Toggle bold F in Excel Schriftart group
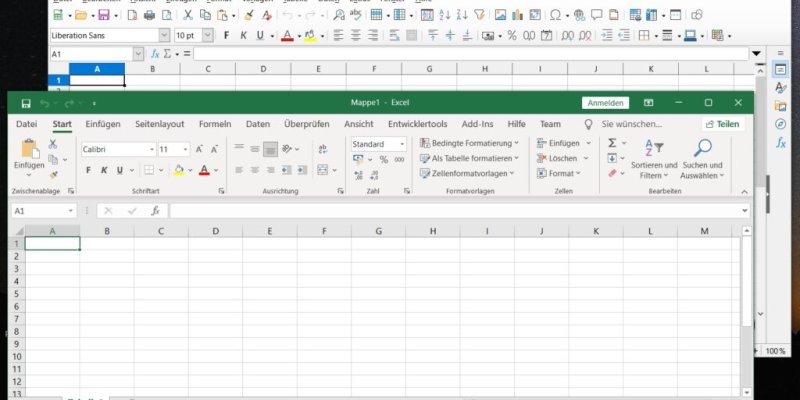Image resolution: width=800 pixels, height=400 pixels. (89, 170)
